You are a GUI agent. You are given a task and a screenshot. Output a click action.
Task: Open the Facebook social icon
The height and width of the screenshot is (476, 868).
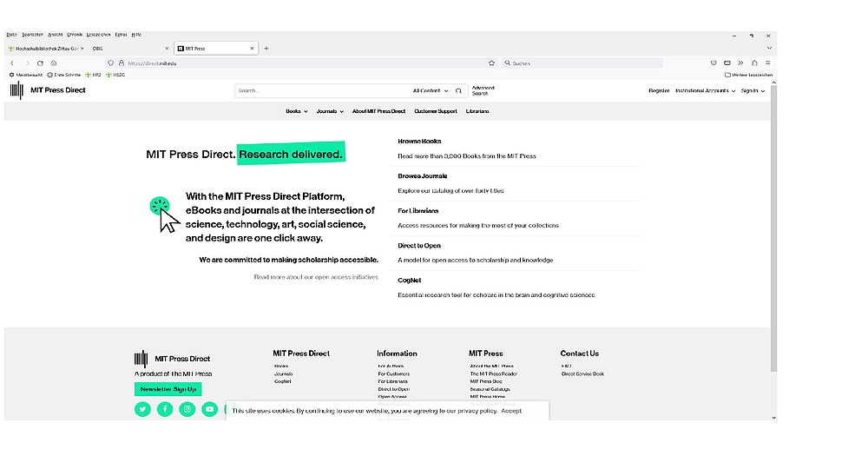click(x=165, y=409)
